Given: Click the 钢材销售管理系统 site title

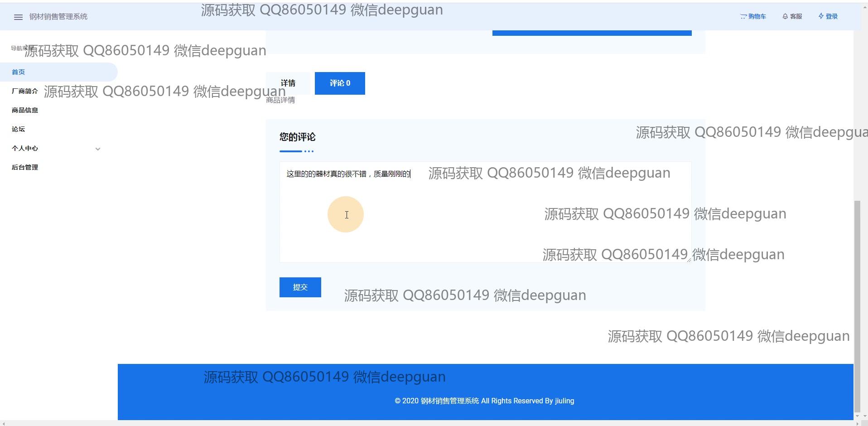Looking at the screenshot, I should pyautogui.click(x=58, y=17).
